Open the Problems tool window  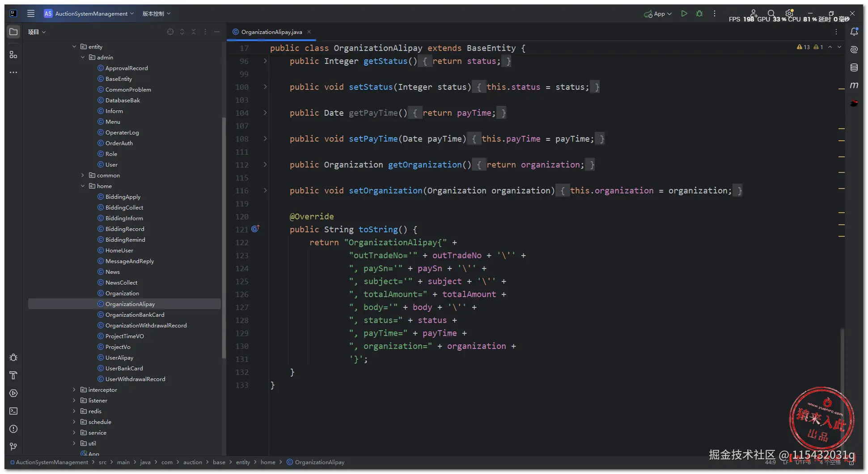13,429
